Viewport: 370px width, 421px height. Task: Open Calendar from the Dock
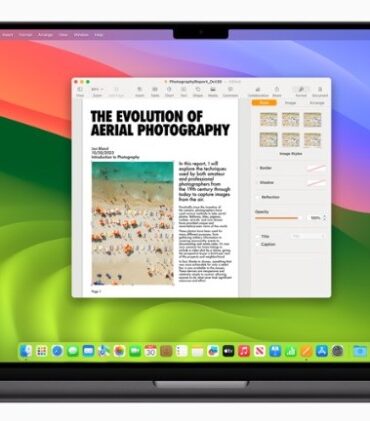pyautogui.click(x=151, y=351)
